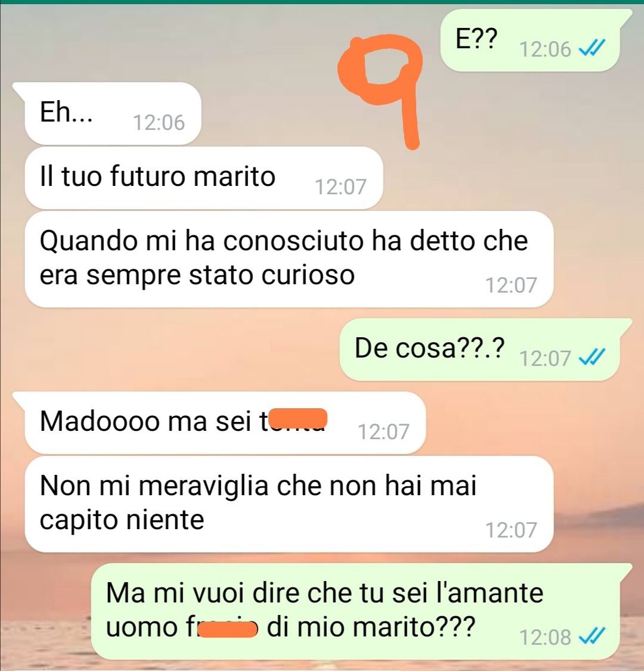The width and height of the screenshot is (644, 671).
Task: Tap the 'Il tuo futuro marito' message
Action: [x=204, y=178]
